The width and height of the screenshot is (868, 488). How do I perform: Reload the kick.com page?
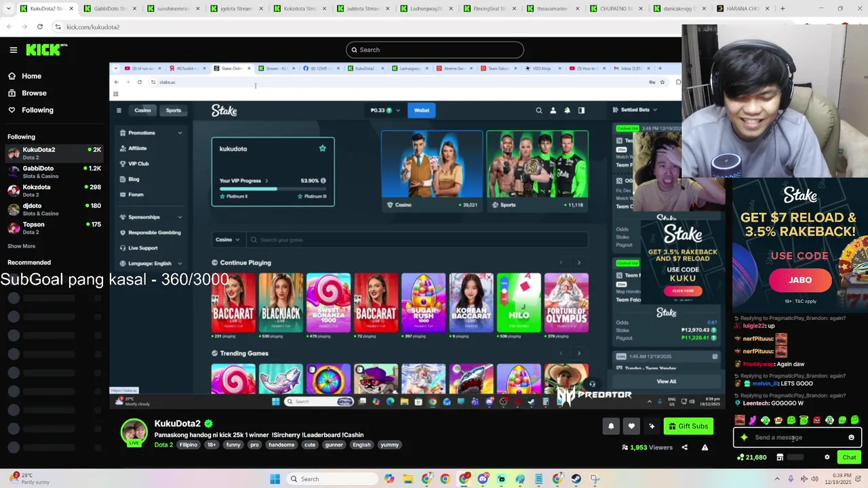[40, 26]
